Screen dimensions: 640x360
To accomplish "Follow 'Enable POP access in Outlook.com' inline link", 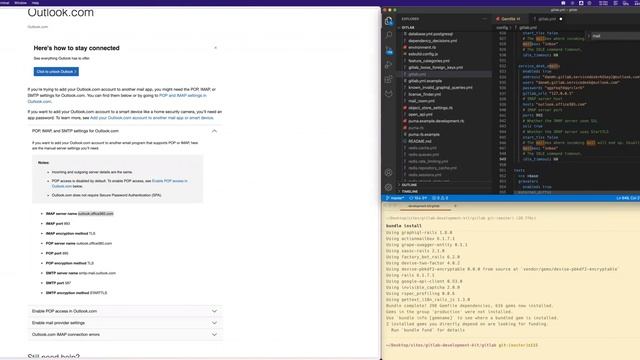I will 120,183.
